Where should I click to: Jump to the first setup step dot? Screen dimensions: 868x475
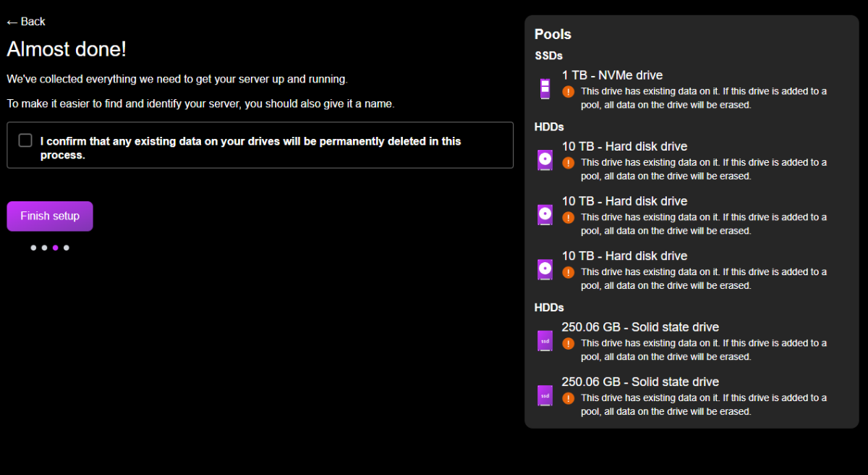33,248
